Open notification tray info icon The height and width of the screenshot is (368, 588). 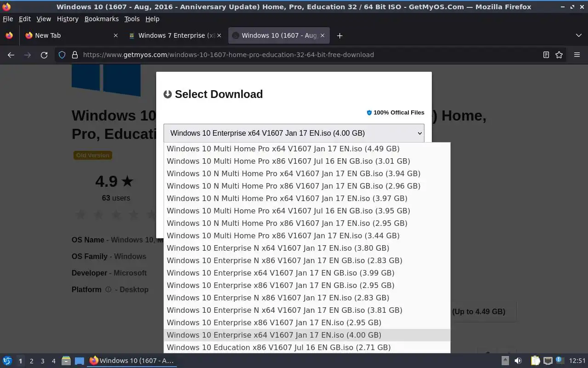[x=560, y=360]
